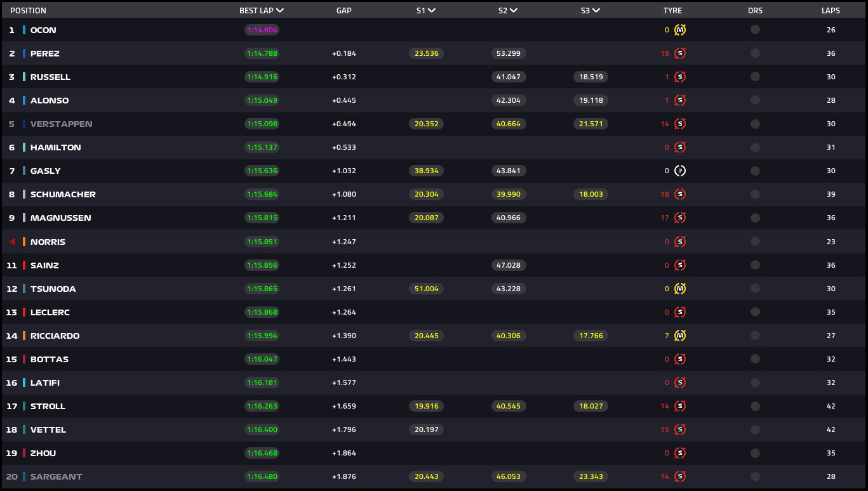Screen dimensions: 868x491
Task: Select driver name HAMILTON
Action: [56, 147]
